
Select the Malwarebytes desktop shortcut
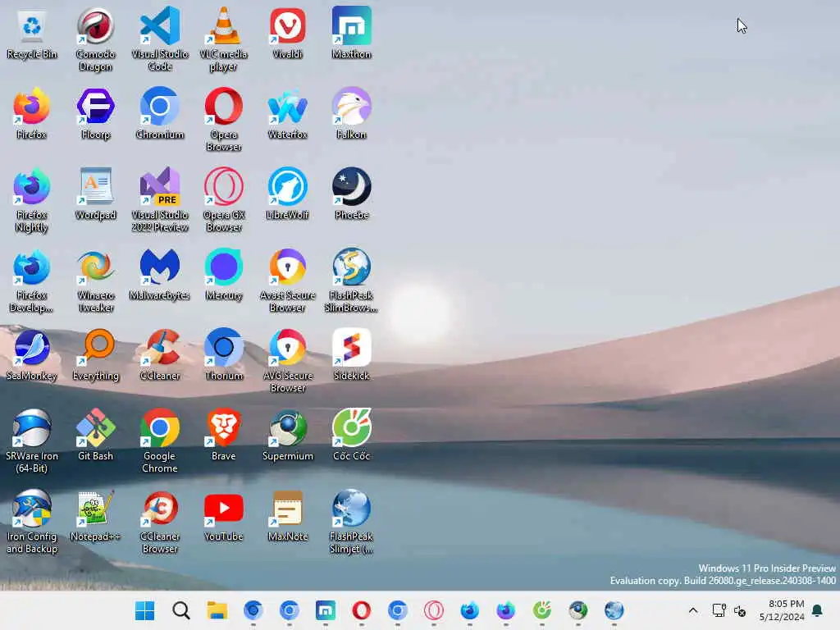(x=160, y=275)
